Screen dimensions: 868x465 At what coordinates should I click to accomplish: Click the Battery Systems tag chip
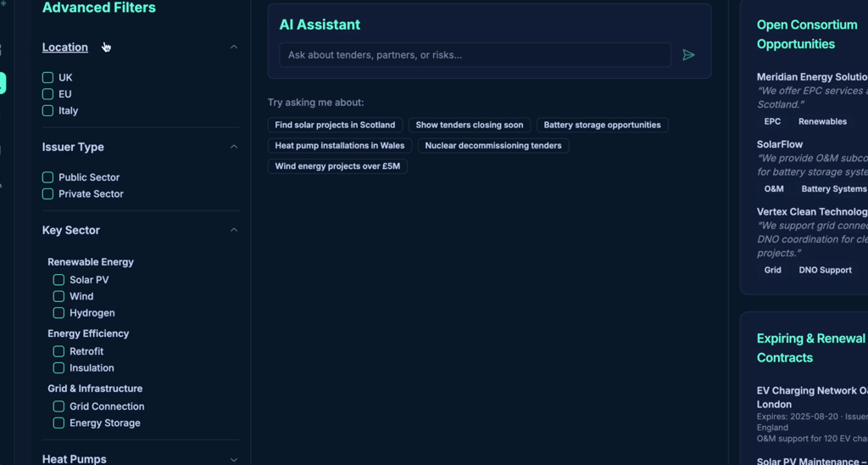click(x=834, y=189)
